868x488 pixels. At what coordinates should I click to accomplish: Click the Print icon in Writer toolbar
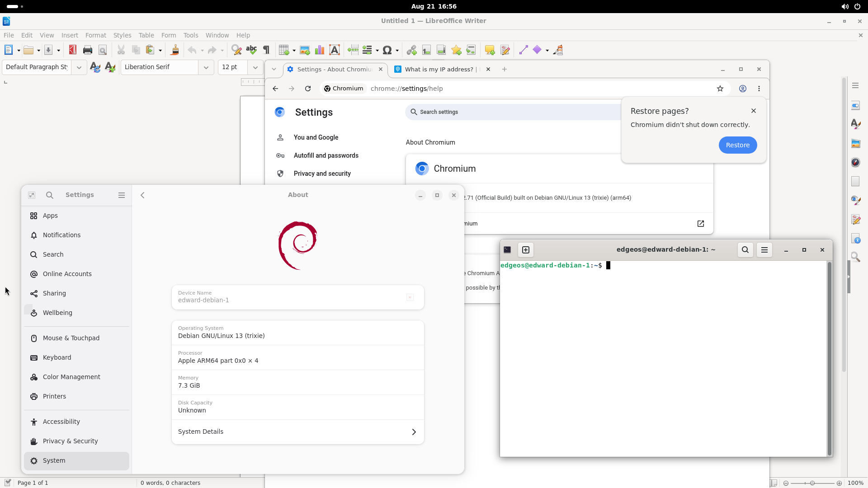[x=88, y=50]
